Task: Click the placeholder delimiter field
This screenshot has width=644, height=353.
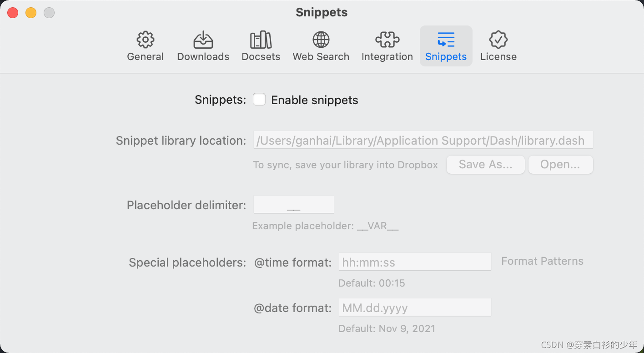Action: point(293,204)
